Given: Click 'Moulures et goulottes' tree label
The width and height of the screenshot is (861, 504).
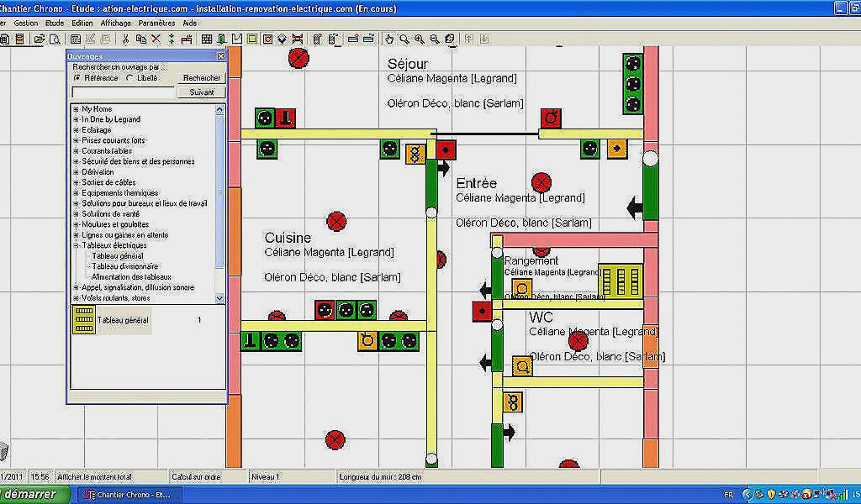Looking at the screenshot, I should (x=115, y=224).
